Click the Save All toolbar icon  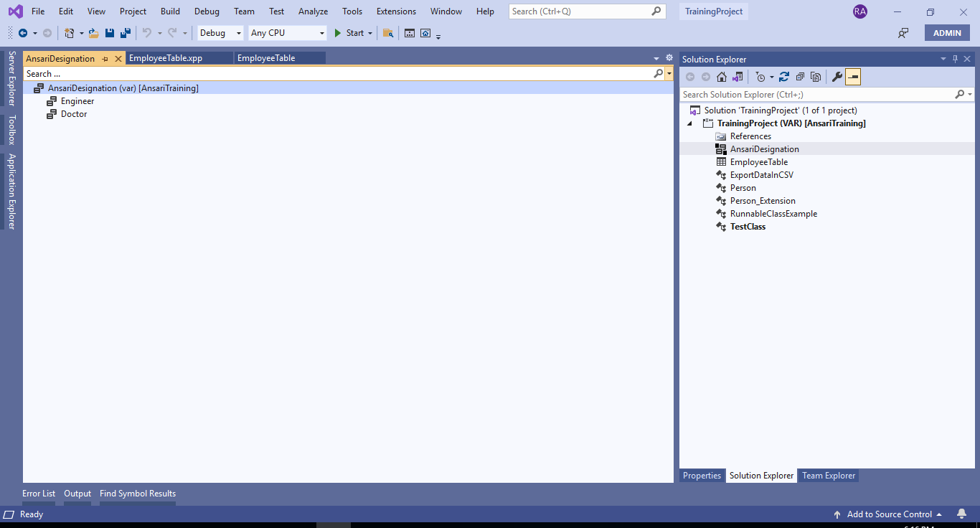pos(125,33)
